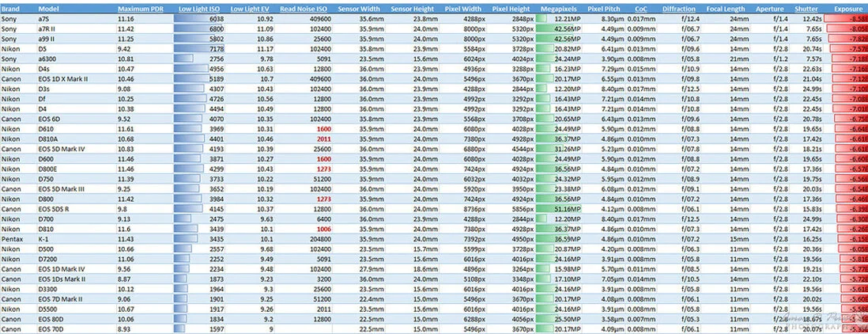Viewport: 868px width, 334px height.
Task: Select the Sensor Height column header
Action: point(413,9)
